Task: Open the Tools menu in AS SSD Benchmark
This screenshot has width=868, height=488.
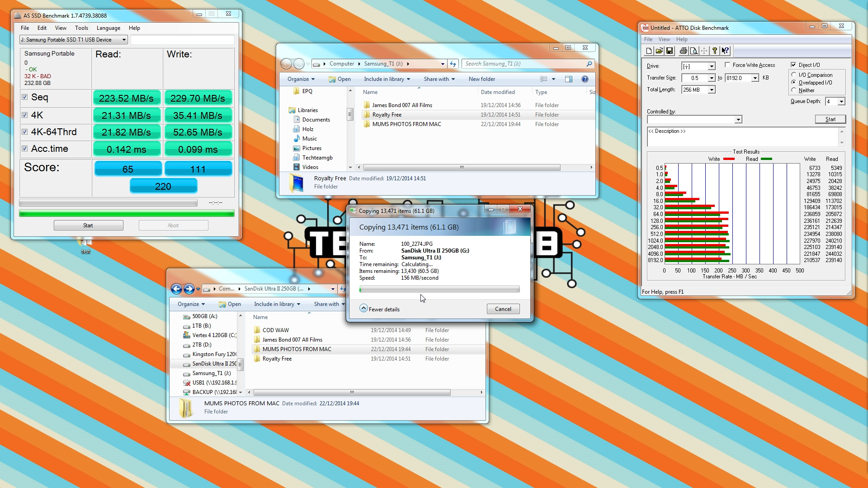Action: 81,28
